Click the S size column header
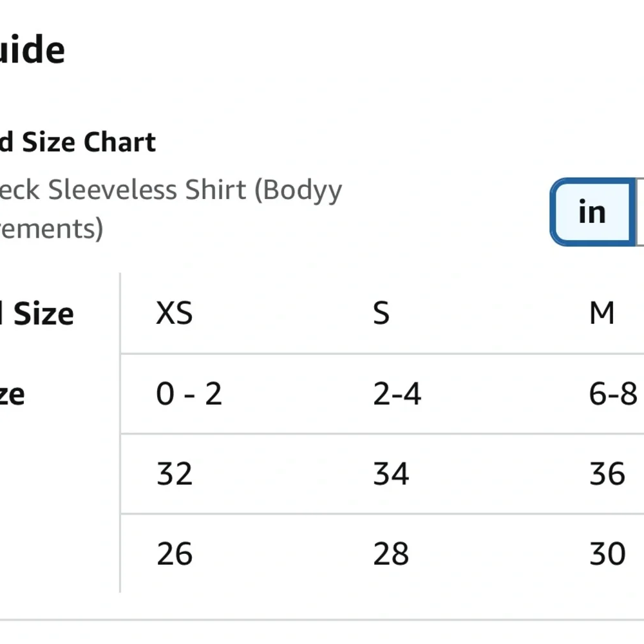644x644 pixels. coord(381,314)
